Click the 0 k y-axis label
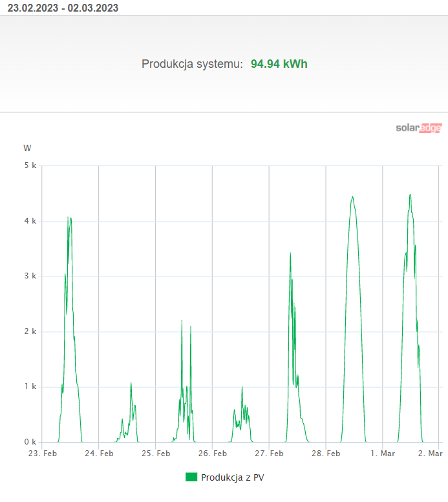 tap(30, 443)
